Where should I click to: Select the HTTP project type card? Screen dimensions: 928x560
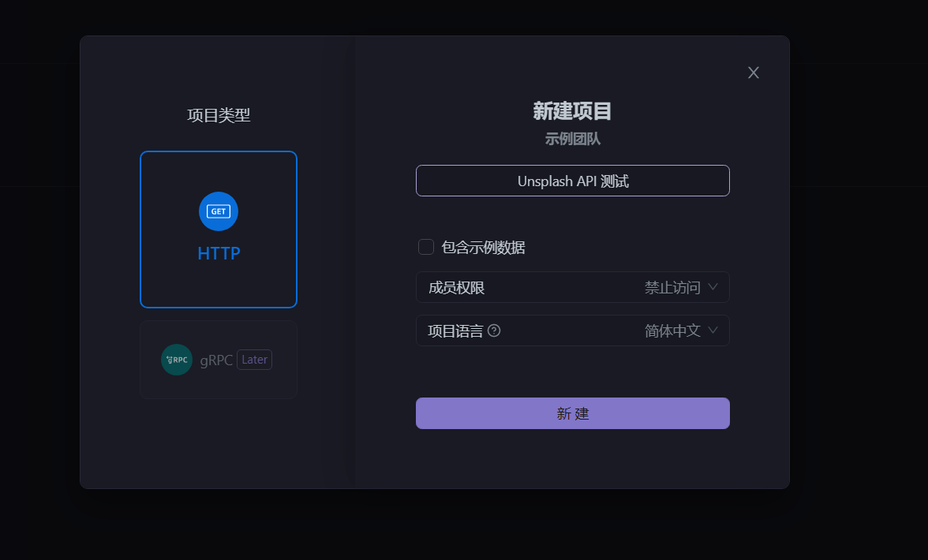[219, 230]
